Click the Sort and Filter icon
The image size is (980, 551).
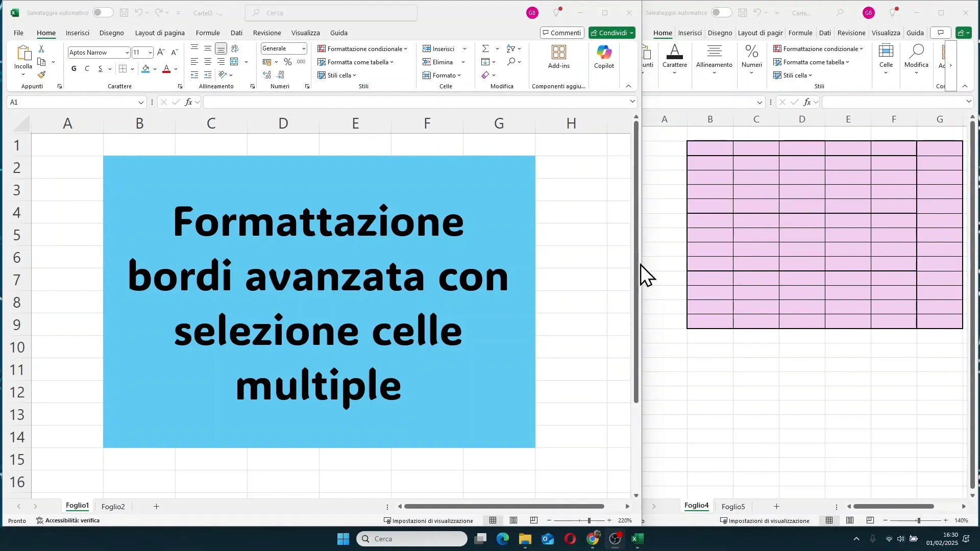(x=511, y=48)
